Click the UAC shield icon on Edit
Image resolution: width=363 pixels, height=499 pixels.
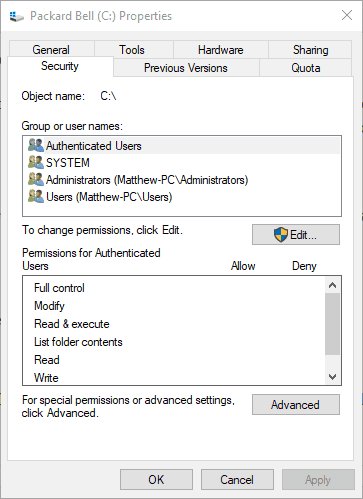[x=281, y=235]
